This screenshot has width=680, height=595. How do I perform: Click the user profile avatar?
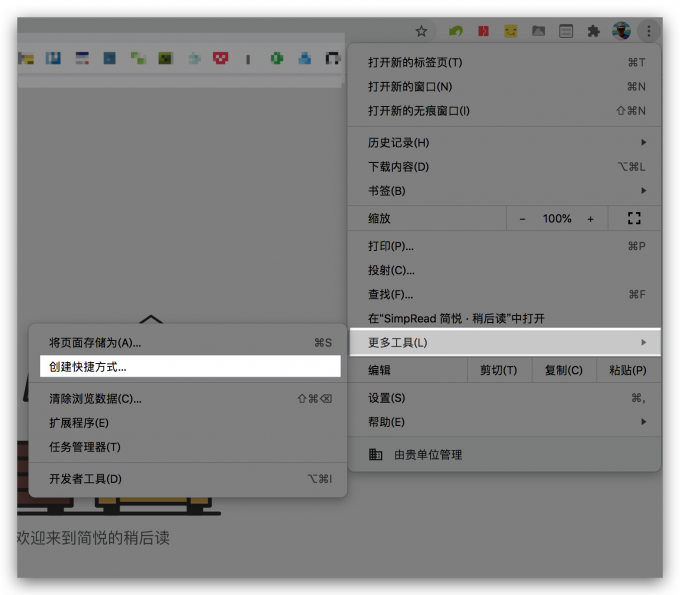coord(621,31)
